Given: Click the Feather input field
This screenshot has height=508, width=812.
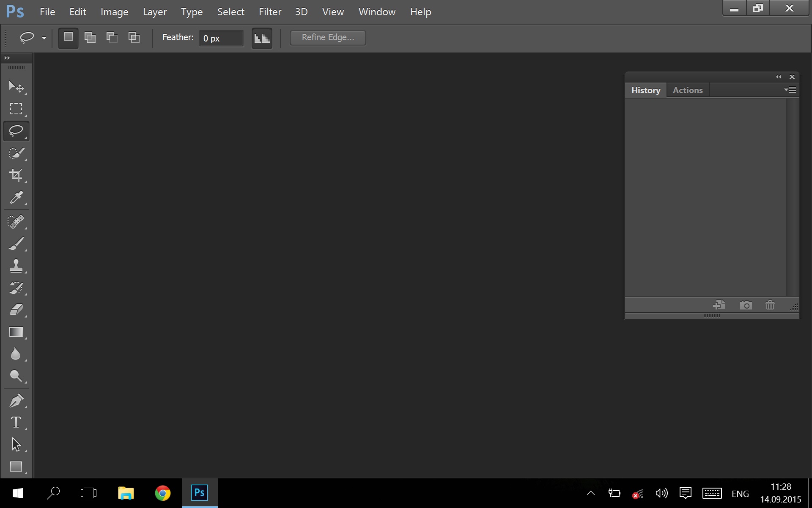Looking at the screenshot, I should click(x=221, y=38).
